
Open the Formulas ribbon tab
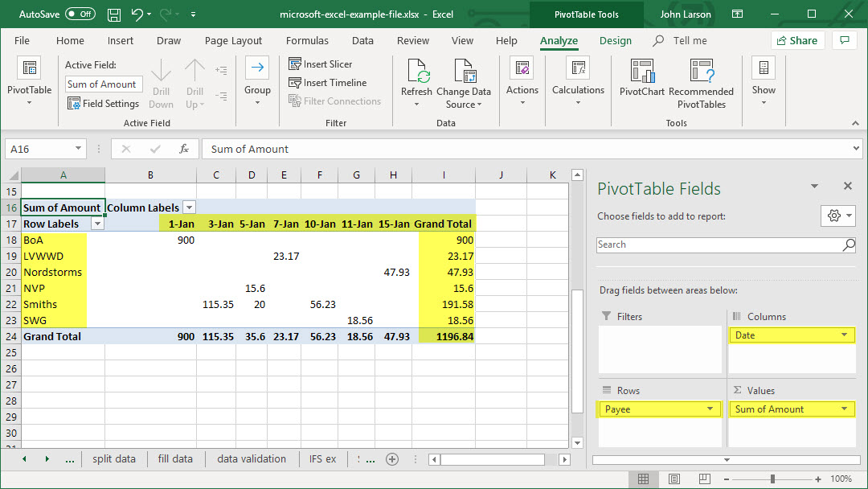(307, 41)
